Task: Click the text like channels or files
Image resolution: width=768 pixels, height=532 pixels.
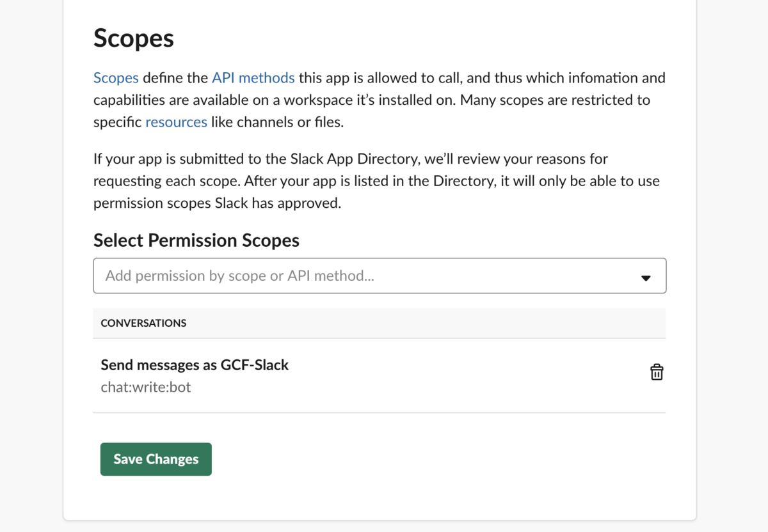Action: pos(277,122)
